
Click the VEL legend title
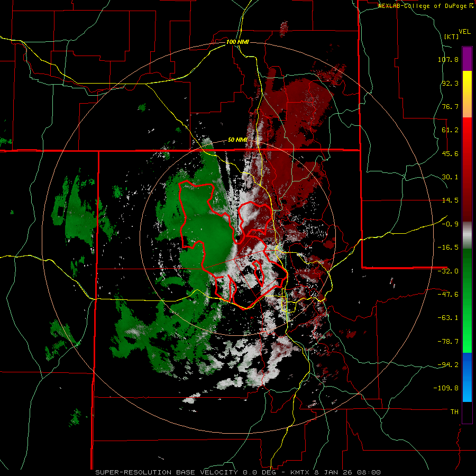pos(464,32)
